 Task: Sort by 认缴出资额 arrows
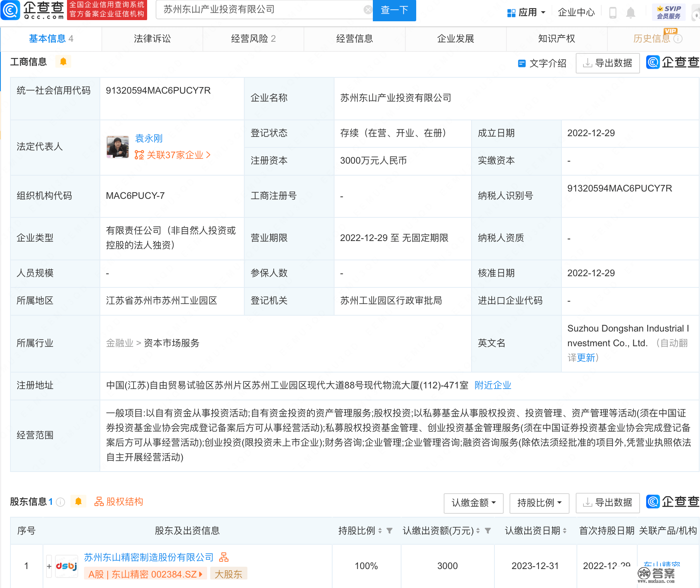coord(478,531)
